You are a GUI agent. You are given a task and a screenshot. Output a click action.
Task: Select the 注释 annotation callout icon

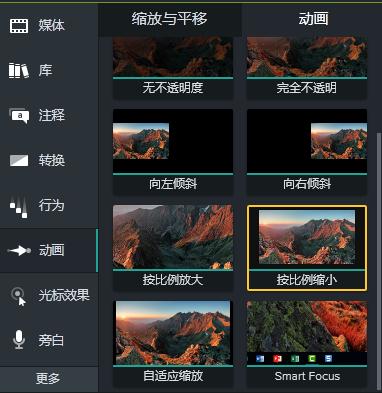[19, 116]
